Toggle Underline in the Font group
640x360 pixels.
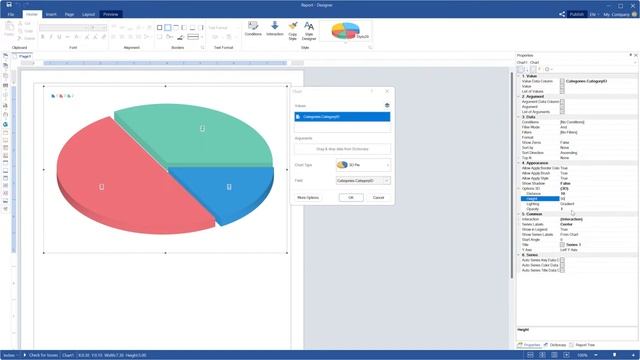tap(59, 37)
